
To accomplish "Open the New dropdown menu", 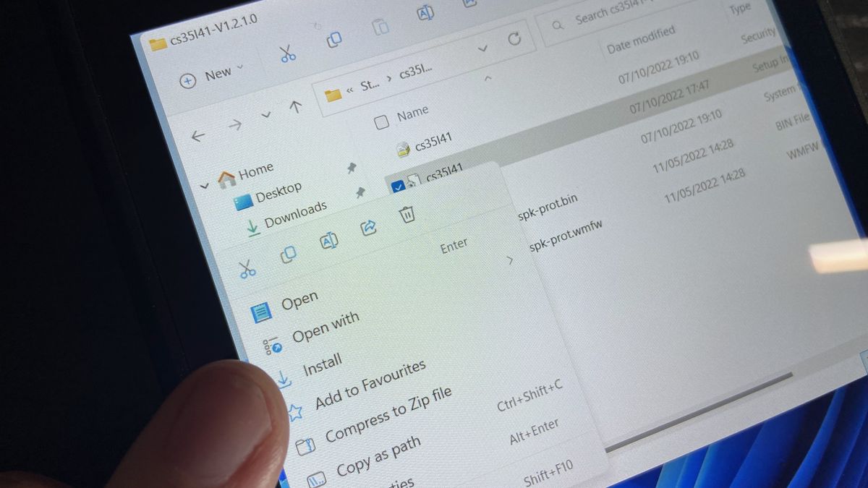I will click(212, 76).
